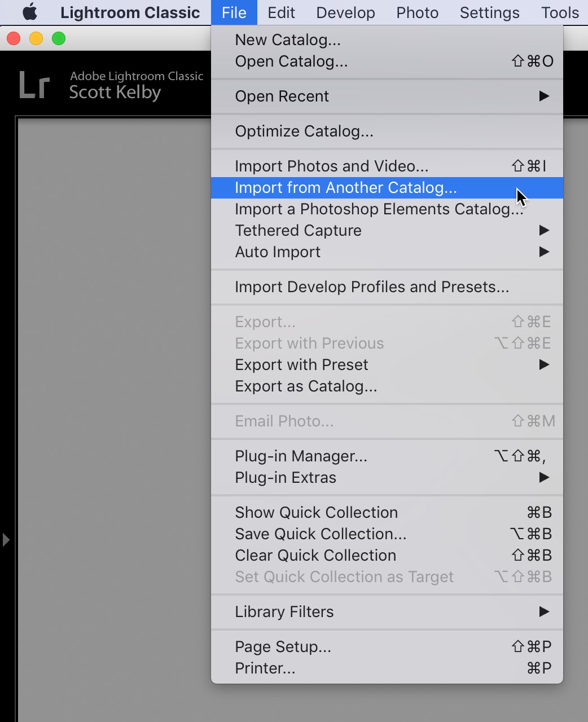The width and height of the screenshot is (588, 722).
Task: Select Import Photos and Video
Action: 387,166
